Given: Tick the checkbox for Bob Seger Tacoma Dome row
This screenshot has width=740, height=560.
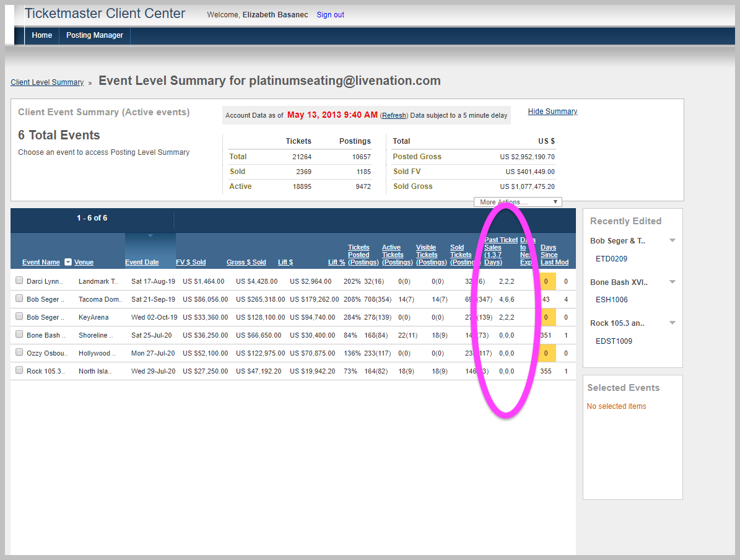Looking at the screenshot, I should 19,299.
